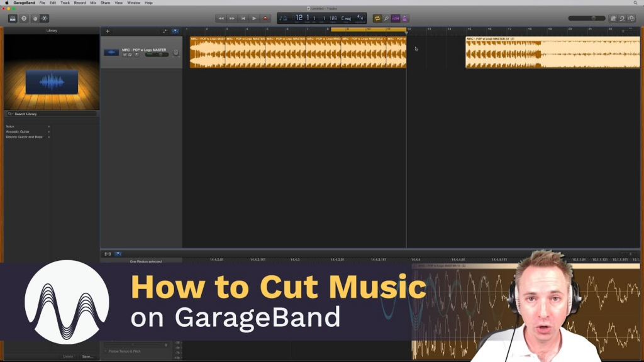
Task: Start recording with red Record button
Action: tap(265, 18)
